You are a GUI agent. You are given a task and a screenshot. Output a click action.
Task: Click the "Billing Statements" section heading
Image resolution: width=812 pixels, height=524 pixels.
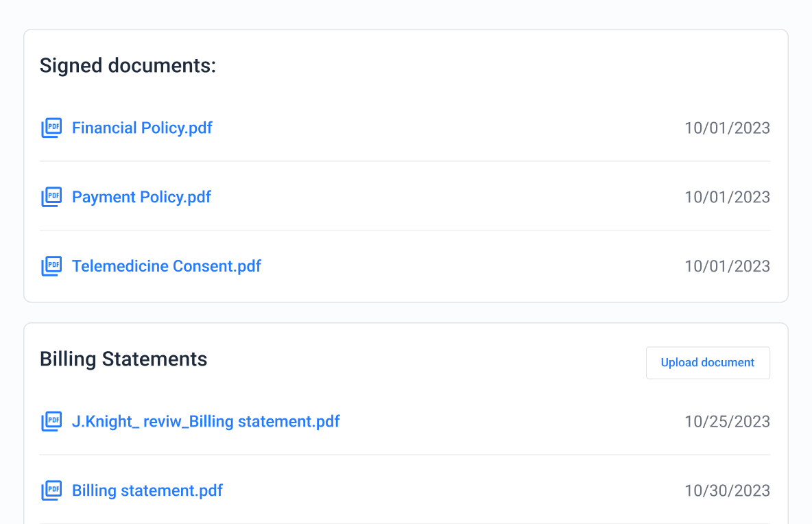[x=123, y=359]
